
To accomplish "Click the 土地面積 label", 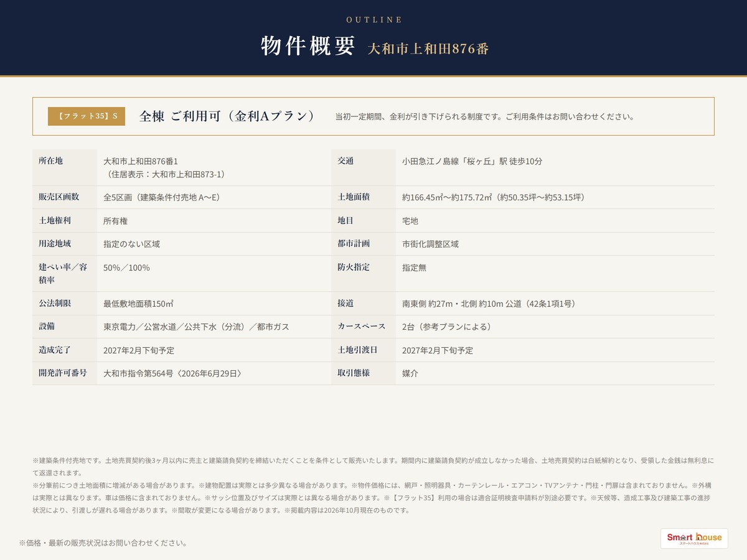I will point(354,197).
